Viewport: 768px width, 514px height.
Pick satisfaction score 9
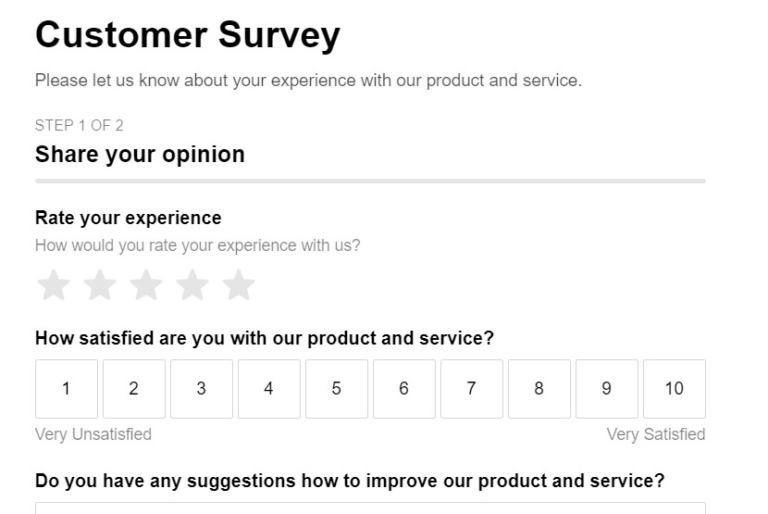click(x=607, y=389)
